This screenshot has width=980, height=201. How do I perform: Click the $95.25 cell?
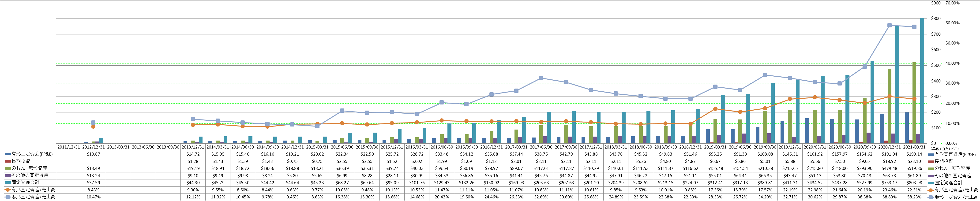(x=716, y=154)
